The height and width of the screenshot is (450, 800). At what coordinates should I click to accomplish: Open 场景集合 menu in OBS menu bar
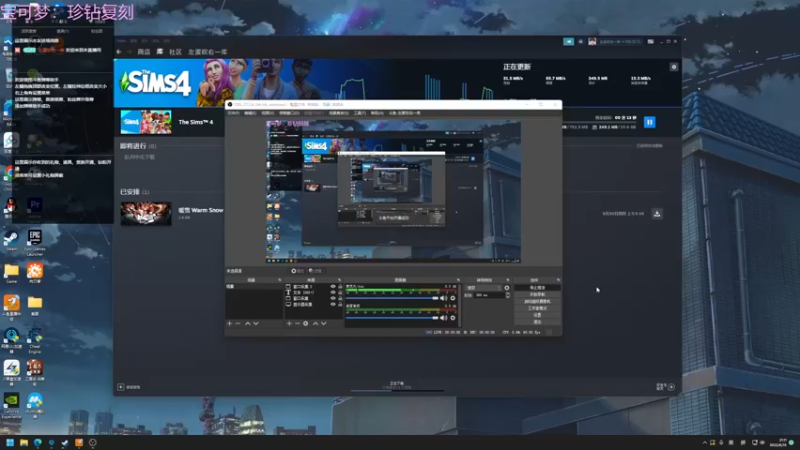pos(338,113)
